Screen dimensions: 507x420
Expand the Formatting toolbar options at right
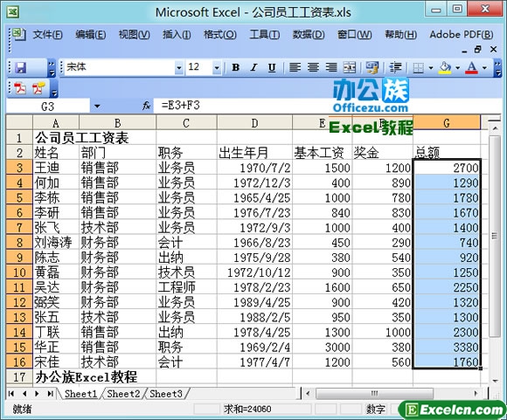click(x=497, y=68)
